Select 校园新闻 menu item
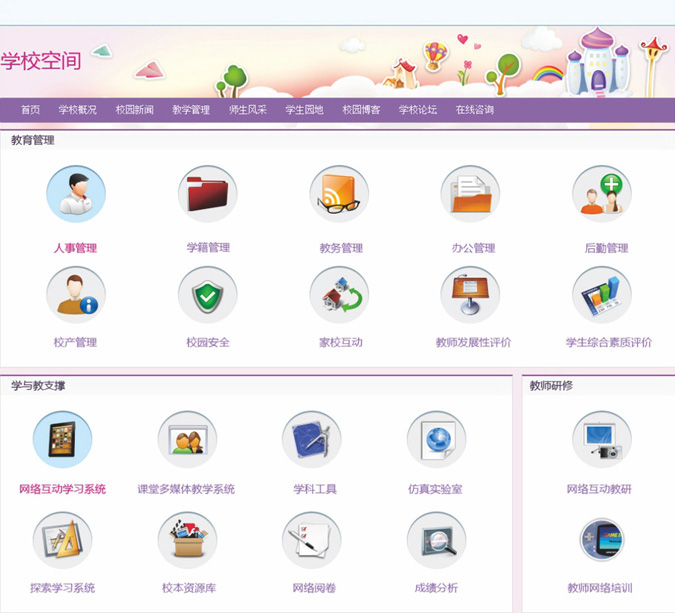This screenshot has width=675, height=613. [134, 110]
